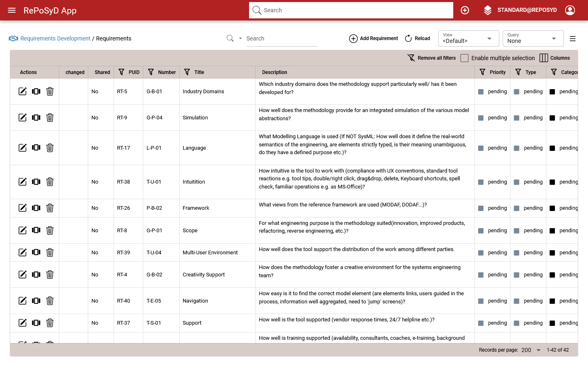Go to Requirements Development breadcrumb
This screenshot has height=368, width=588.
[55, 38]
